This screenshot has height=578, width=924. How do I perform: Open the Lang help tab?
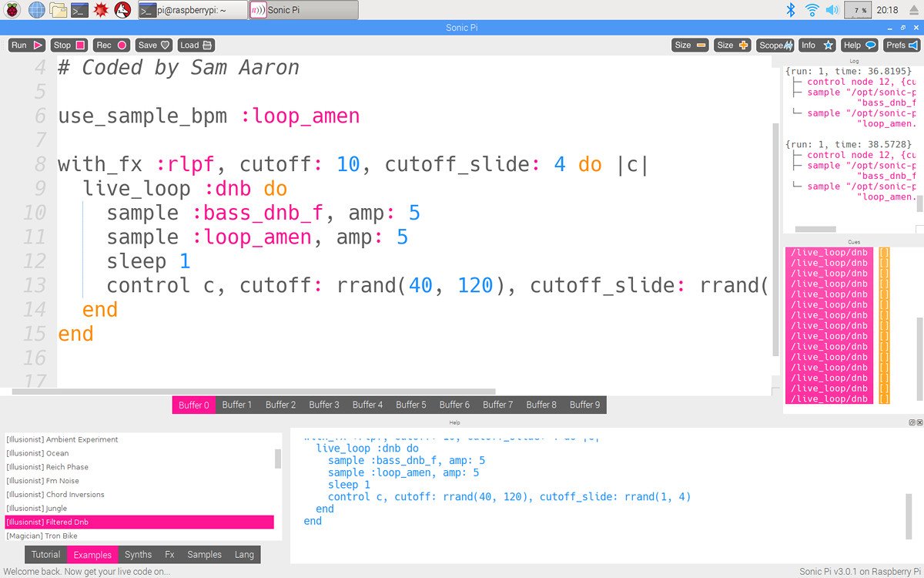pyautogui.click(x=244, y=554)
